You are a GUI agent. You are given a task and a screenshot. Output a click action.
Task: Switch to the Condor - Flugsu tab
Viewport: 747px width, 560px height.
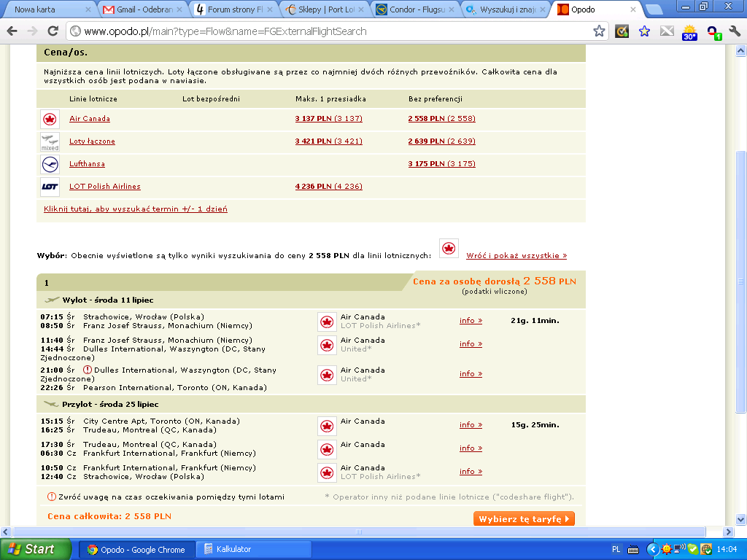click(x=415, y=9)
